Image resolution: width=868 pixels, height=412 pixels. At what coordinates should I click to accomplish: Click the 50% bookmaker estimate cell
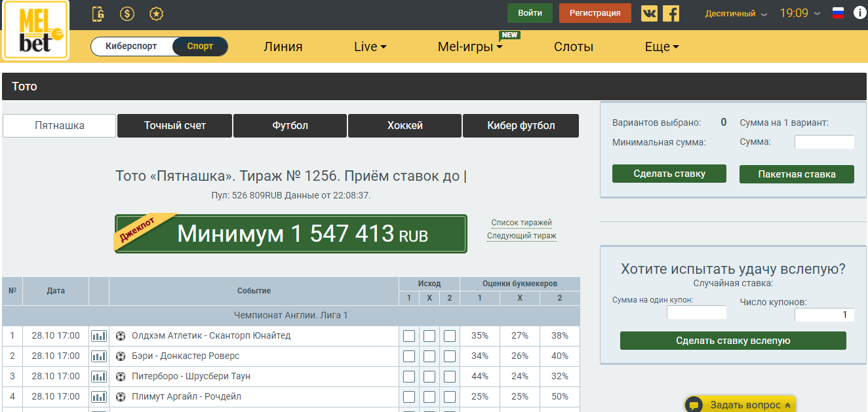[560, 397]
